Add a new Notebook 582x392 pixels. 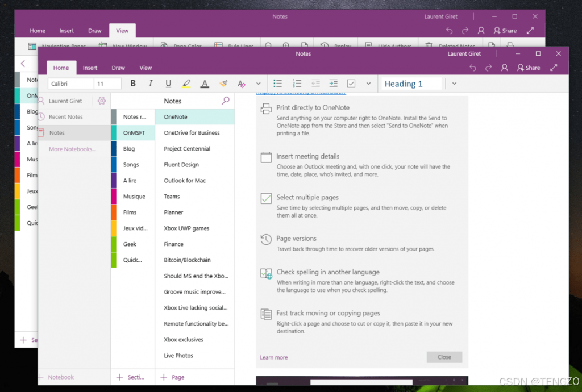pos(56,377)
